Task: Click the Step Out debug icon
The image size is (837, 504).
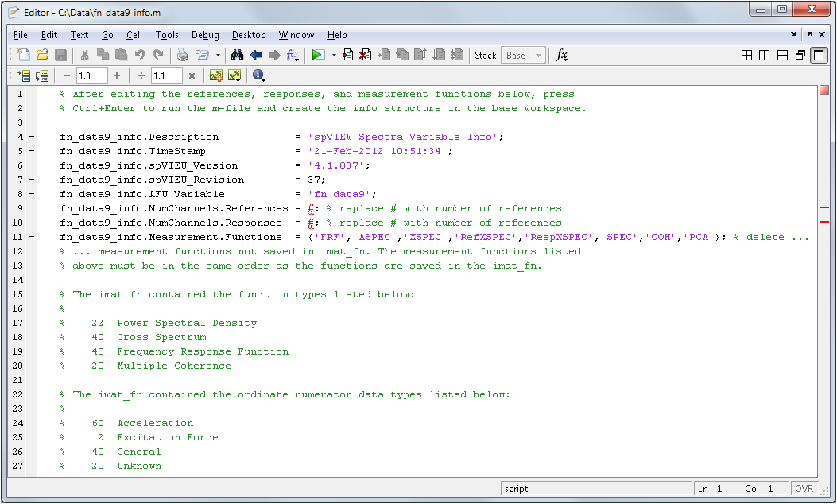Action: point(420,55)
